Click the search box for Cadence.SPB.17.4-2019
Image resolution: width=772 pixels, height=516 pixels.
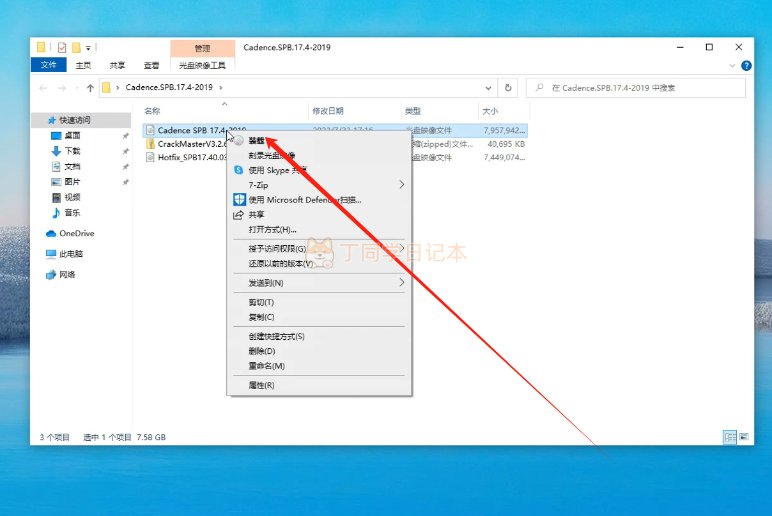coord(636,88)
